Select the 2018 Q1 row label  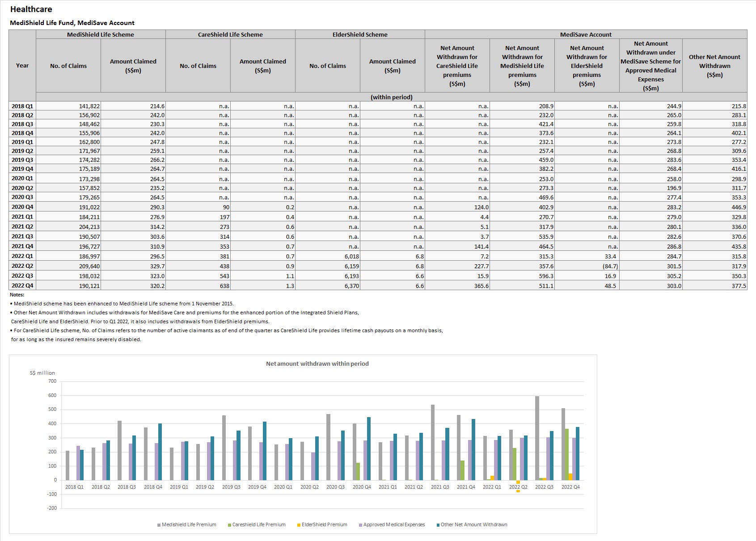pos(22,106)
